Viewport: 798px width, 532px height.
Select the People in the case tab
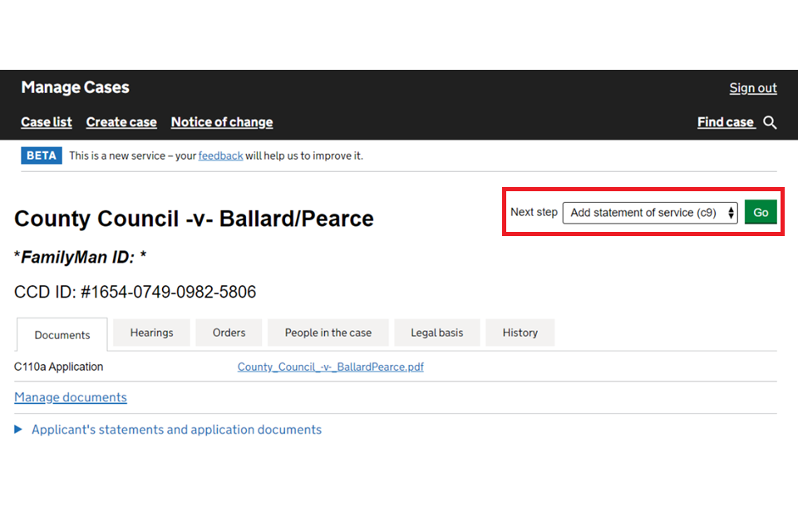coord(328,332)
